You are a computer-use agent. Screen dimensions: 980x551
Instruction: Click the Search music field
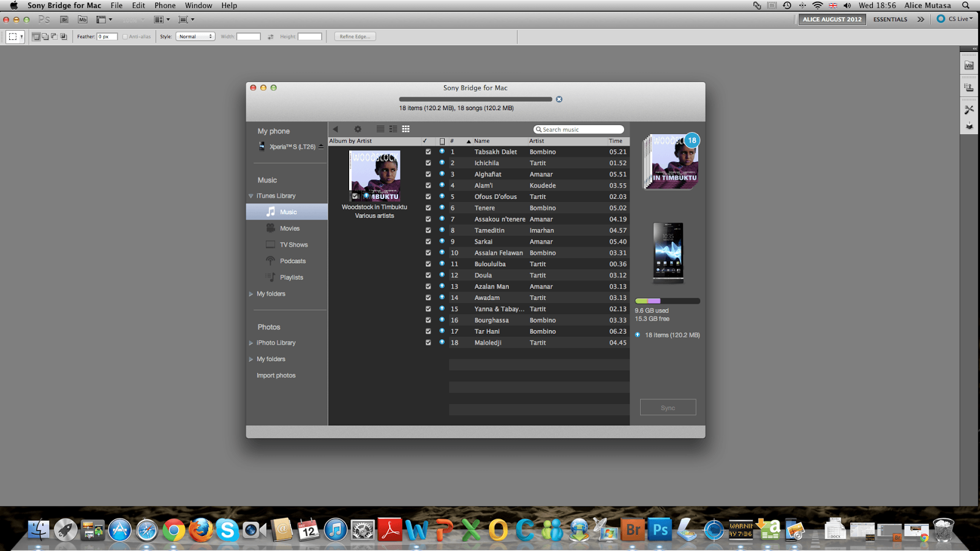[579, 130]
